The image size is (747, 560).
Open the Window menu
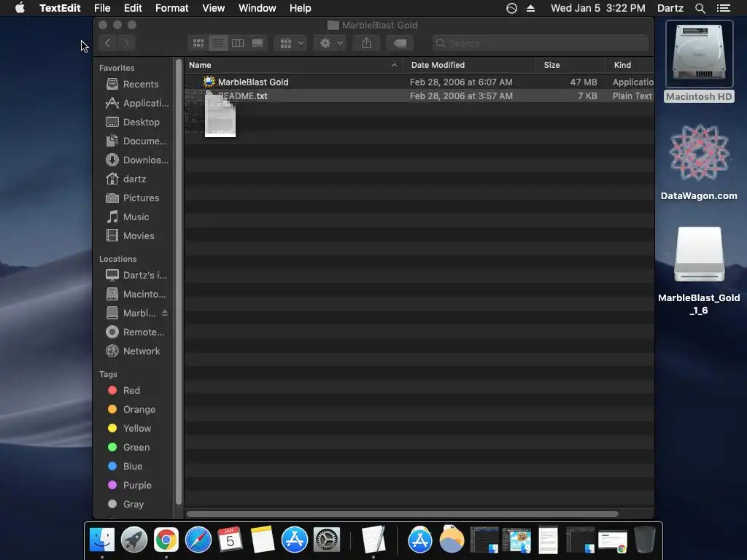258,8
